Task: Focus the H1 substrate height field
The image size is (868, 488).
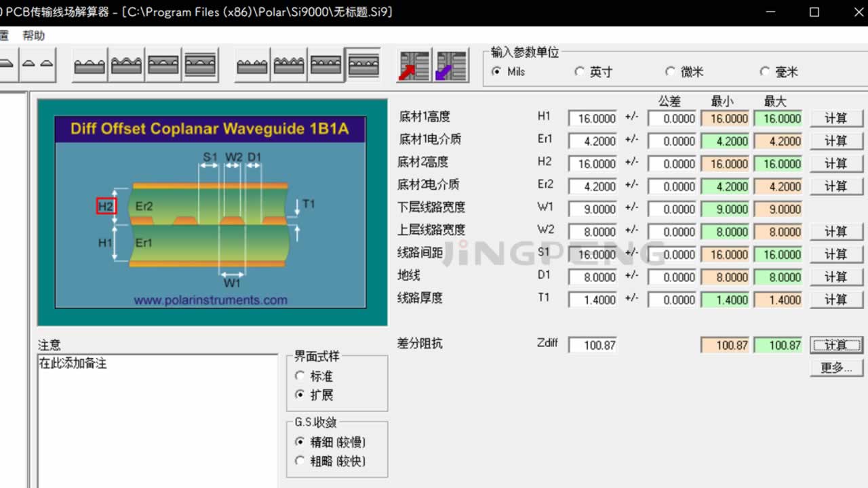Action: 593,119
